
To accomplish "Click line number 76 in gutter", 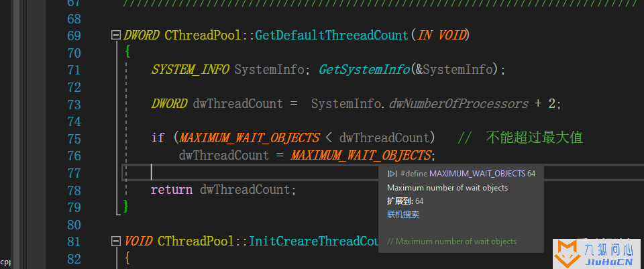I will [74, 156].
